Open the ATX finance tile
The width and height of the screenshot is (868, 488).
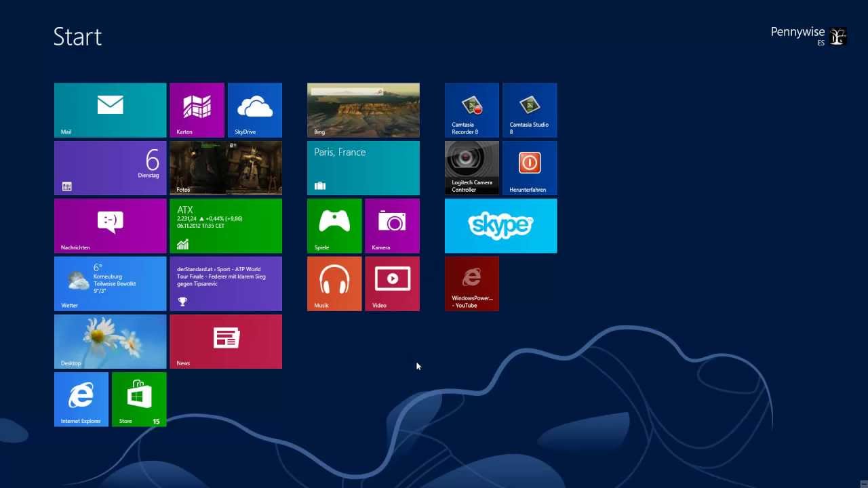coord(226,226)
